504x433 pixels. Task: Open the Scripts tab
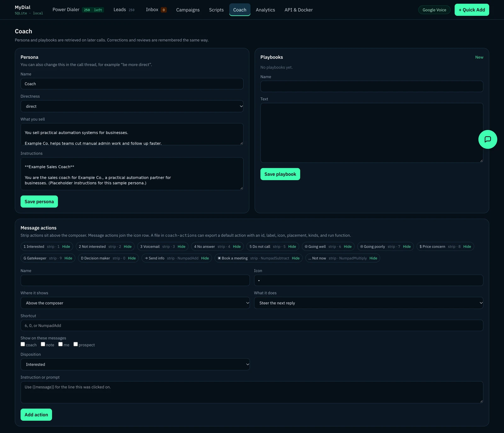[x=216, y=10]
